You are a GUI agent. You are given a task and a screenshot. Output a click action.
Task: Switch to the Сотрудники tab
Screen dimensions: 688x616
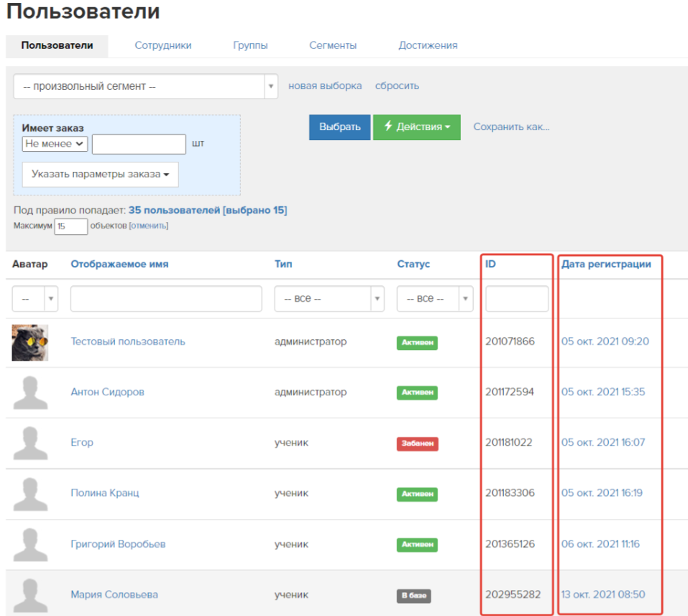162,45
